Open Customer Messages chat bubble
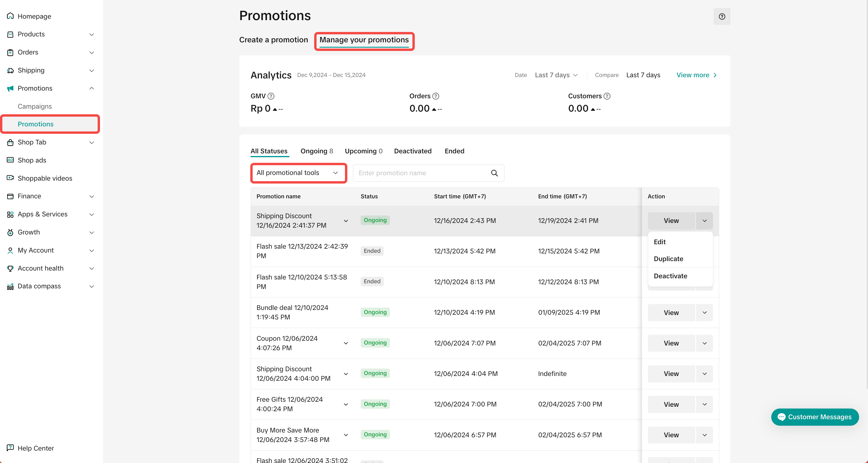The height and width of the screenshot is (463, 868). (814, 417)
